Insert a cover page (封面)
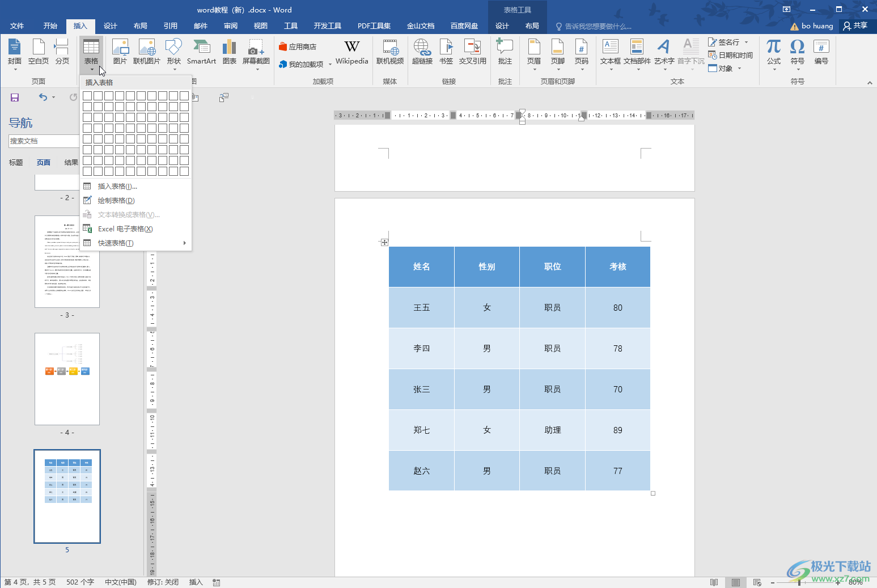Image resolution: width=877 pixels, height=588 pixels. (15, 54)
